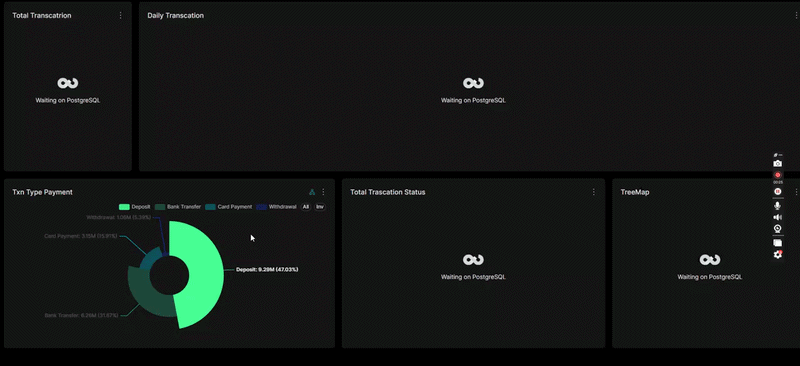This screenshot has width=800, height=366.
Task: Pause the screen recording
Action: tap(778, 191)
